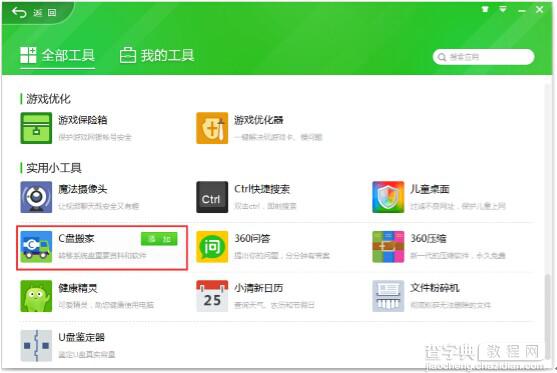Switch to the 全部工具 tab
The height and width of the screenshot is (373, 557).
(58, 55)
